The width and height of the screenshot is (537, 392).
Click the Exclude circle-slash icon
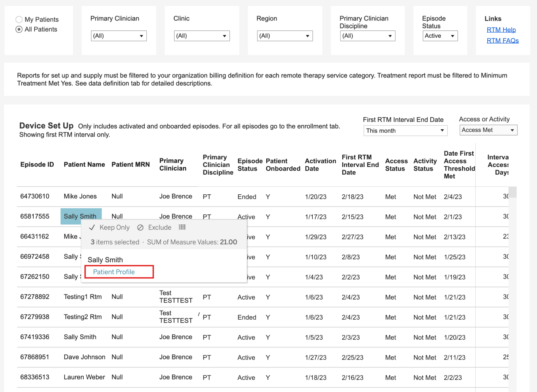(140, 228)
